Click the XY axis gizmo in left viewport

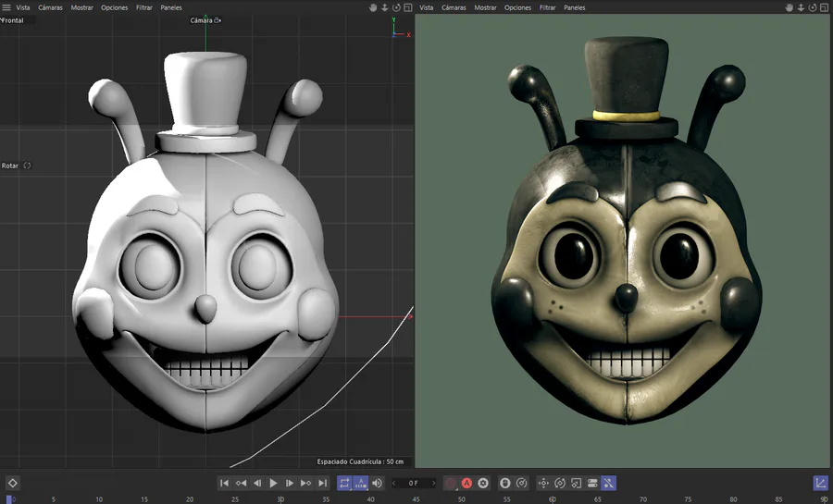pos(401,28)
